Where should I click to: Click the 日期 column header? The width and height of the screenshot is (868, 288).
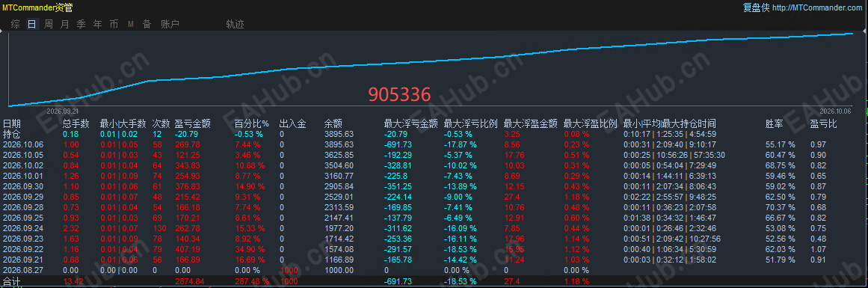[12, 124]
